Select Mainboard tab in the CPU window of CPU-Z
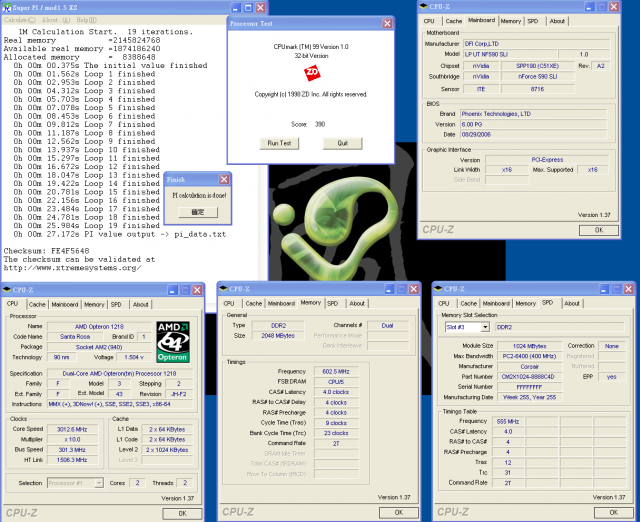The height and width of the screenshot is (522, 640). pyautogui.click(x=64, y=304)
